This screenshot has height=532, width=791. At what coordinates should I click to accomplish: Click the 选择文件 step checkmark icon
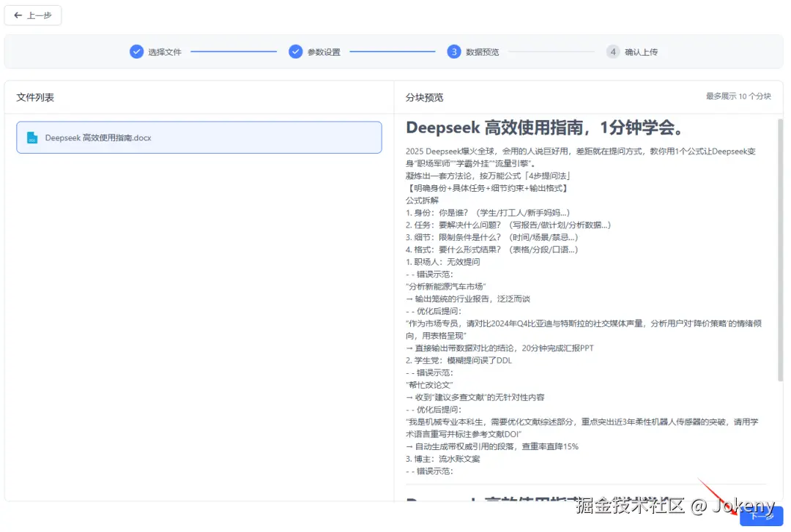click(136, 51)
